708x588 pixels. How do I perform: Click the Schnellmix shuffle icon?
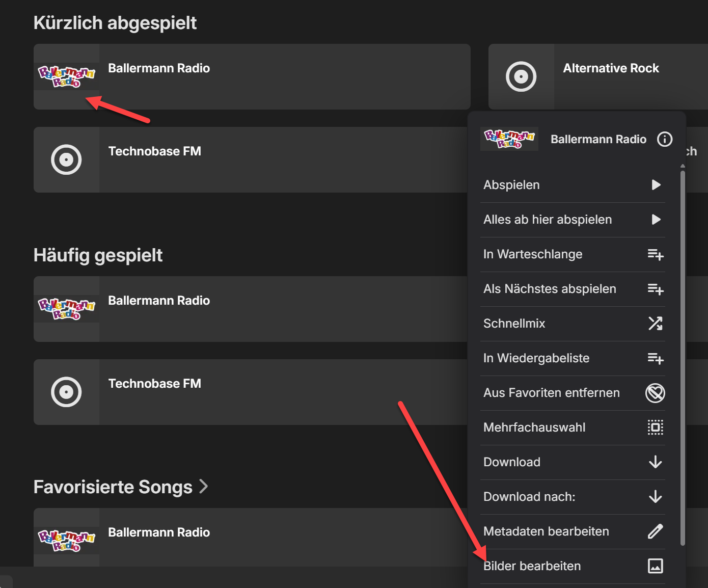(656, 324)
